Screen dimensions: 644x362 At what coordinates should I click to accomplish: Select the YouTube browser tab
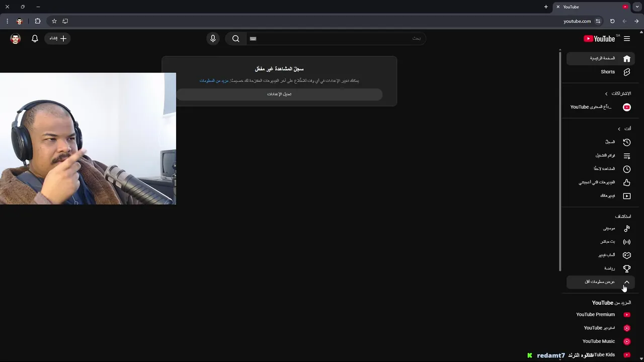tap(593, 7)
